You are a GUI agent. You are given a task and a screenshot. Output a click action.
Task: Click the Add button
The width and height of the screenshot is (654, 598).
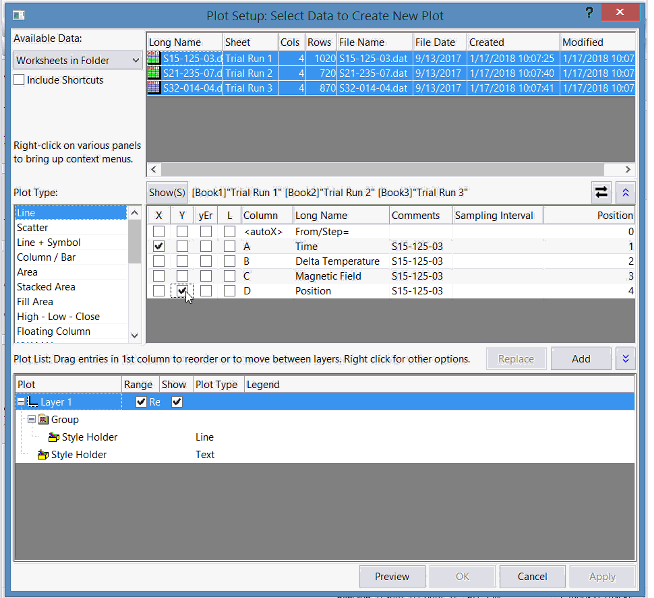(581, 359)
